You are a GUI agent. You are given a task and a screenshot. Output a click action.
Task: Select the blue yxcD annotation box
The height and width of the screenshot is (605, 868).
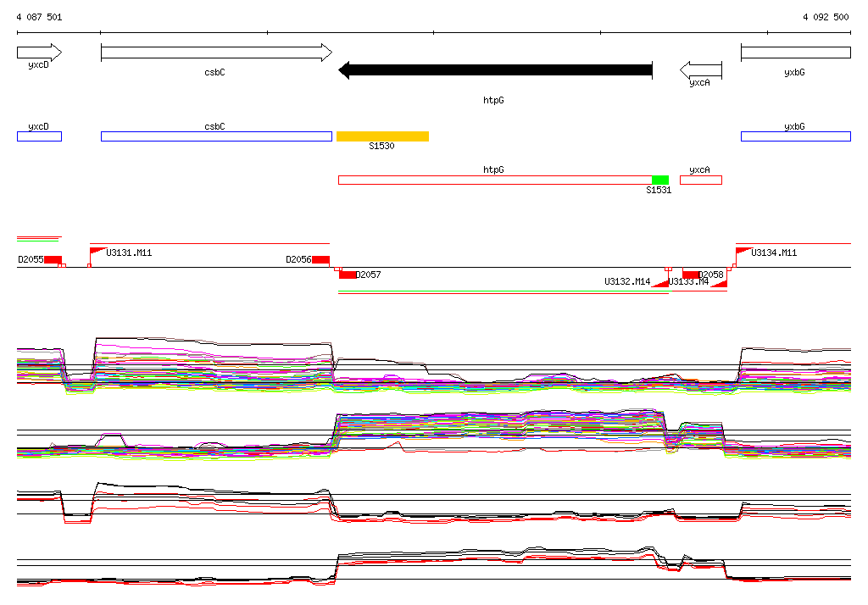pos(39,136)
